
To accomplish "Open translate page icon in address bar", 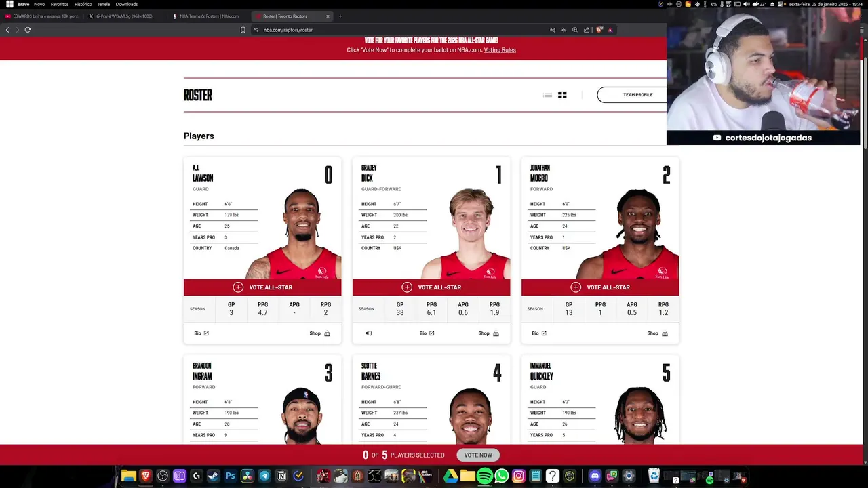I will (x=563, y=30).
